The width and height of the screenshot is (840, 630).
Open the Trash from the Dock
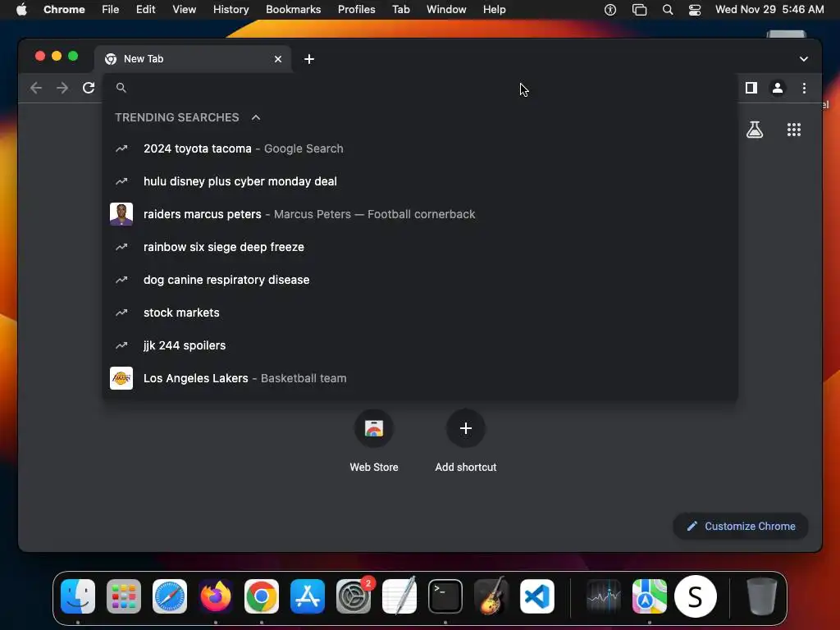(x=762, y=596)
